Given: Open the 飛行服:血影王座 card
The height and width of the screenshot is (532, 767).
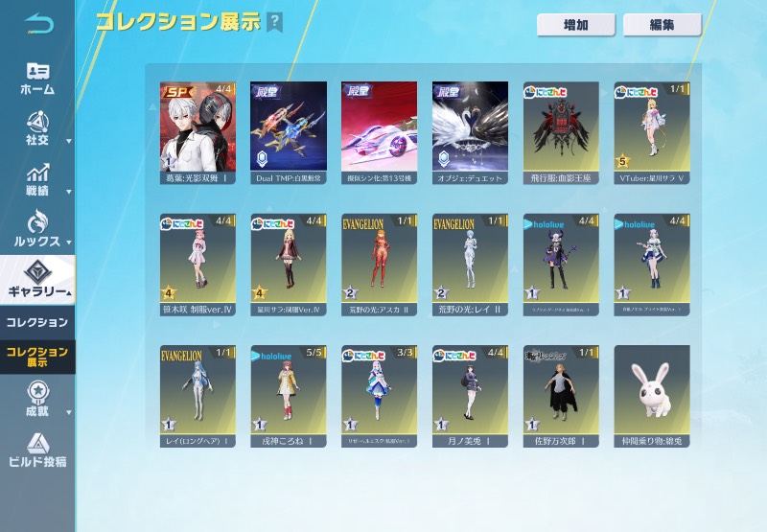Looking at the screenshot, I should pyautogui.click(x=561, y=133).
